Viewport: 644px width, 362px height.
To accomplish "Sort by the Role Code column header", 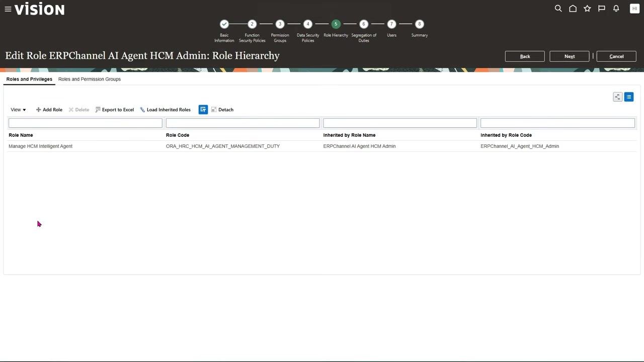I will 178,135.
